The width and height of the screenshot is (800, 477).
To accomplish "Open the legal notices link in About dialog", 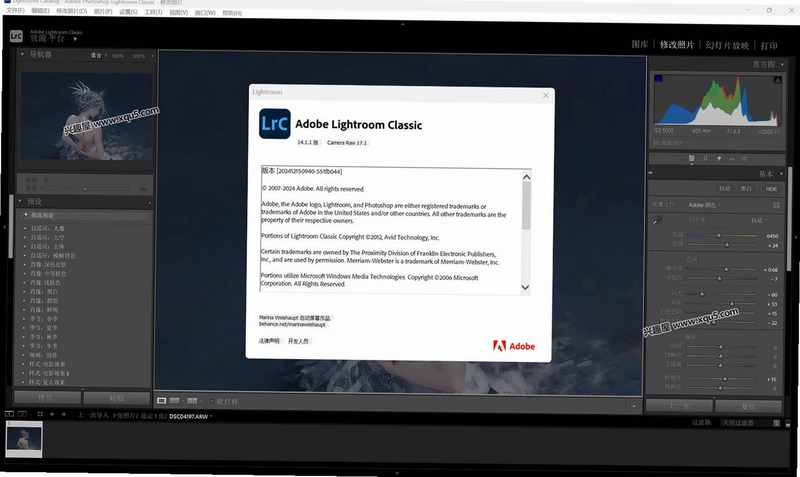I will click(269, 341).
